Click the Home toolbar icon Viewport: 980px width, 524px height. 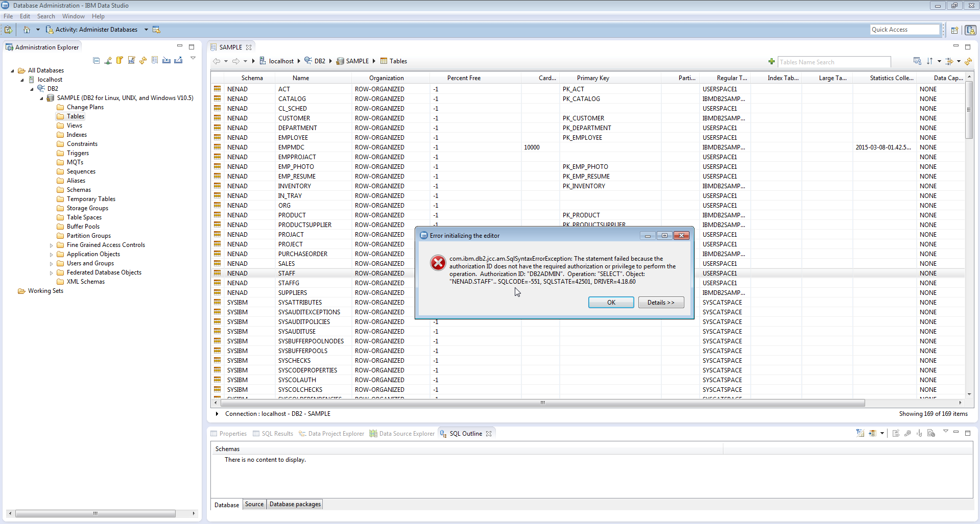[27, 30]
